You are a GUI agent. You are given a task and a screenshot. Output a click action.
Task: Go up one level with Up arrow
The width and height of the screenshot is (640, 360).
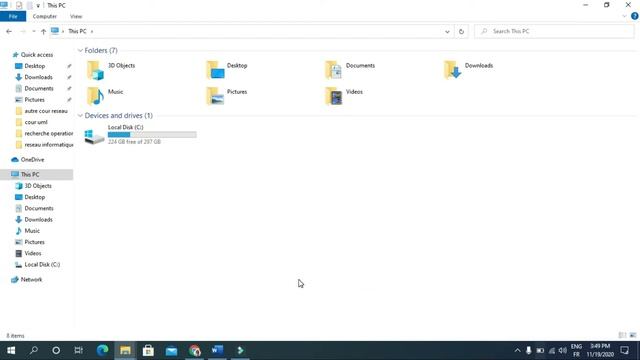tap(43, 31)
